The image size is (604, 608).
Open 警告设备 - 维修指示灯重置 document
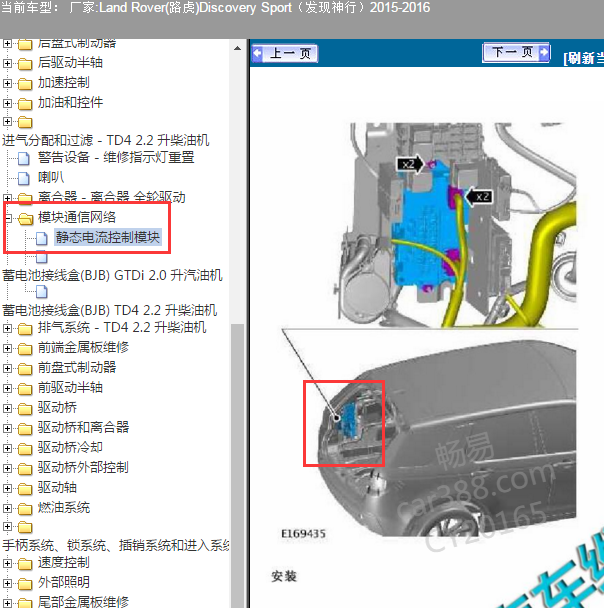(116, 157)
